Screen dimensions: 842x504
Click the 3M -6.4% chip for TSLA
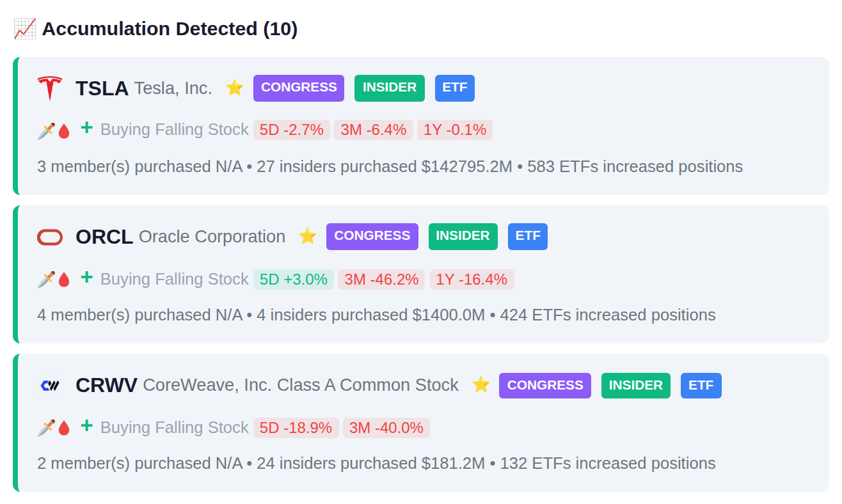(x=374, y=130)
